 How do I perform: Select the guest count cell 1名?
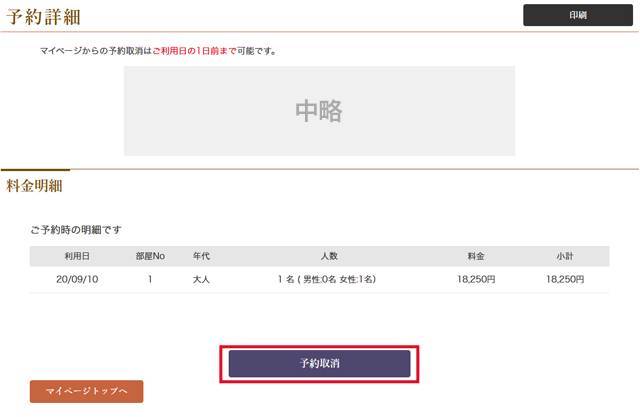point(327,280)
